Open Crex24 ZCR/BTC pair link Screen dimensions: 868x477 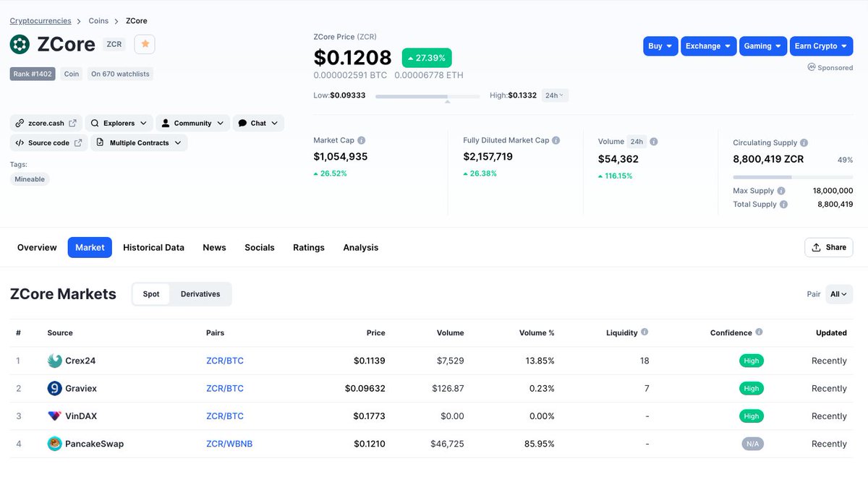pyautogui.click(x=225, y=361)
